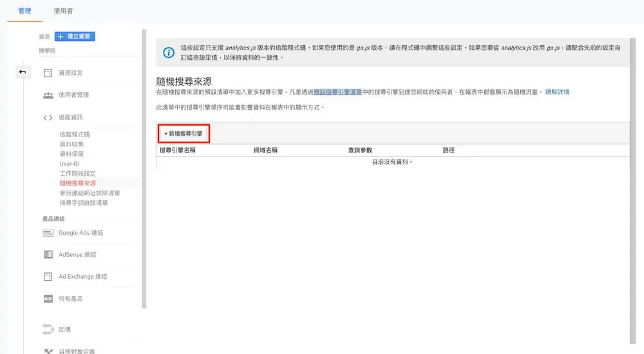
Task: Click the 回傳 icon
Action: (48, 330)
